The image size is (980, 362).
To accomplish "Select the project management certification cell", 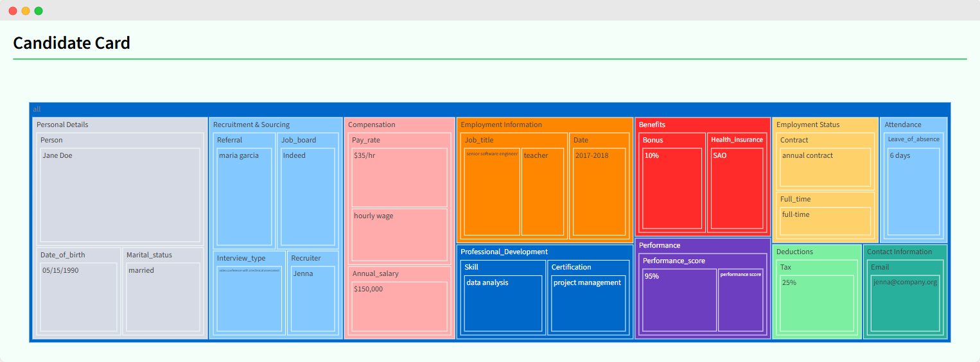I will tap(588, 303).
